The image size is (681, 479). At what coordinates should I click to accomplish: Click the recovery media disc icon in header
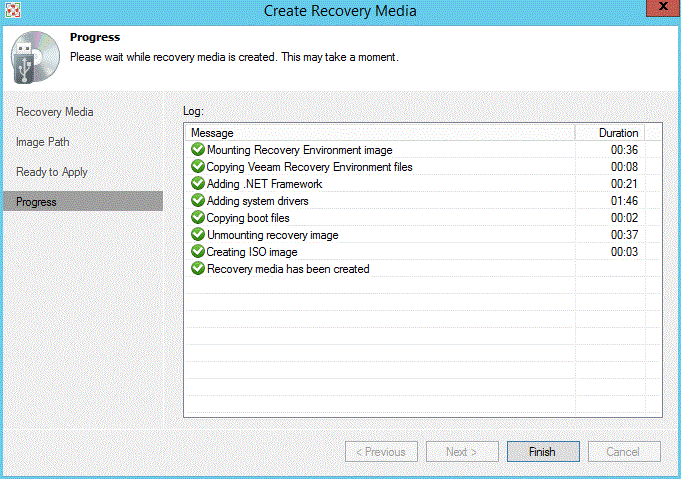click(34, 56)
